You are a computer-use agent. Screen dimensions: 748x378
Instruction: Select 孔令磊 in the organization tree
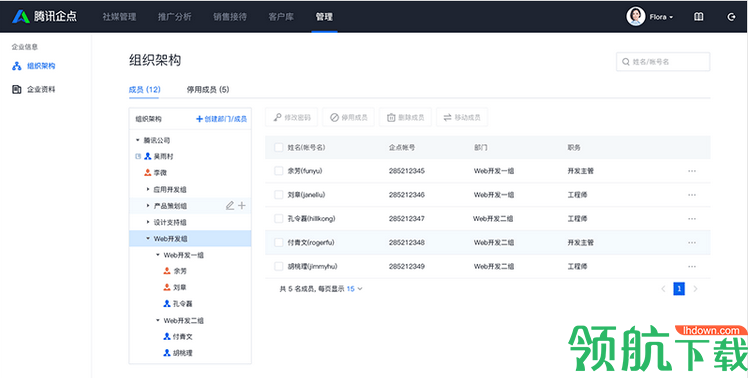(x=178, y=304)
